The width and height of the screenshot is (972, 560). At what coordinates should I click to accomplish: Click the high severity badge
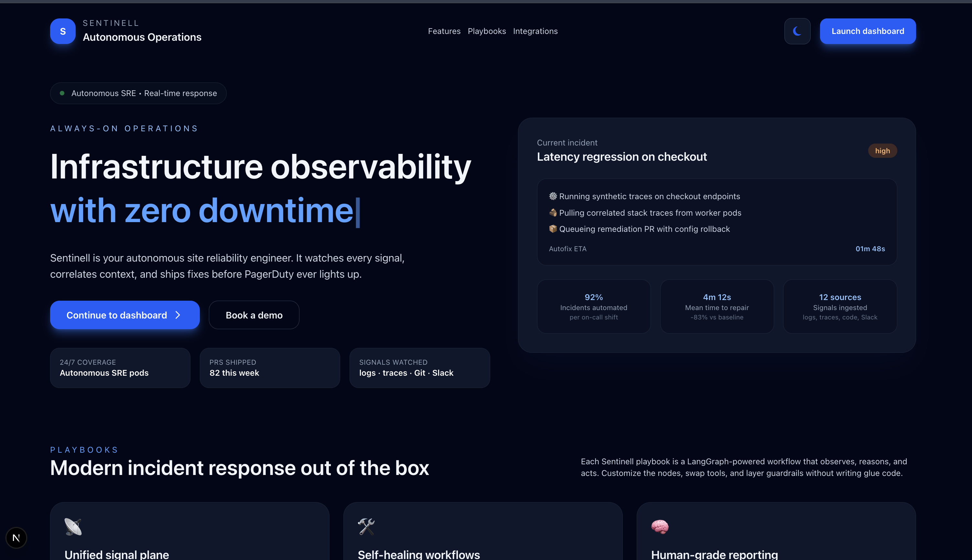click(882, 151)
